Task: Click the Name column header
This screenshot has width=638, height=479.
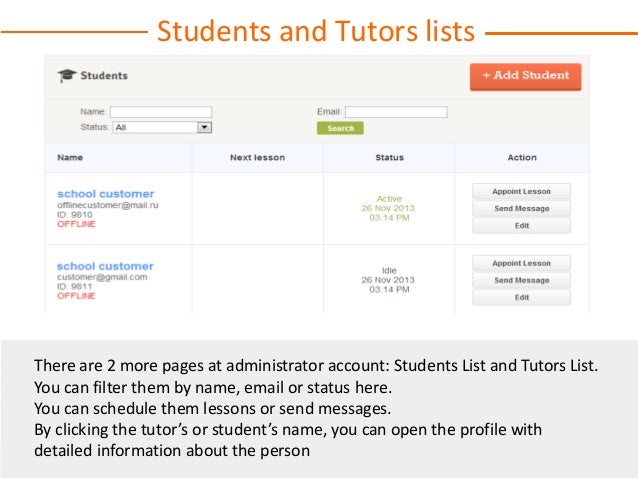Action: pos(70,158)
